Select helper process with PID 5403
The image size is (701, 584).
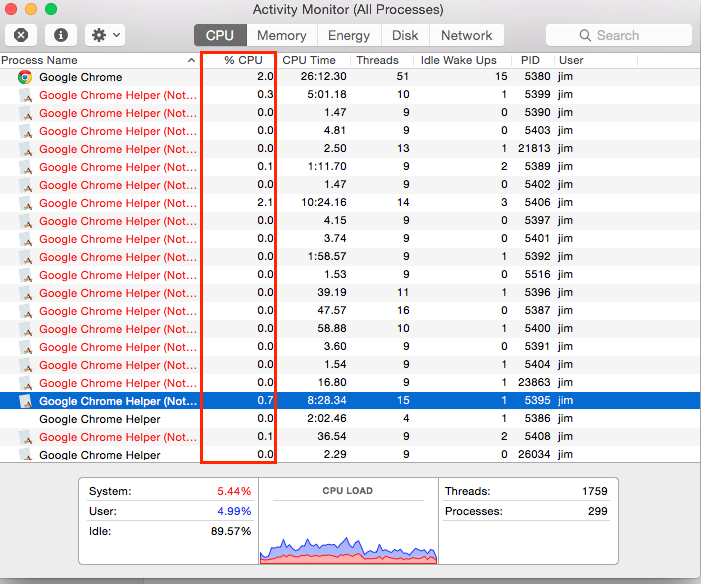click(x=350, y=131)
